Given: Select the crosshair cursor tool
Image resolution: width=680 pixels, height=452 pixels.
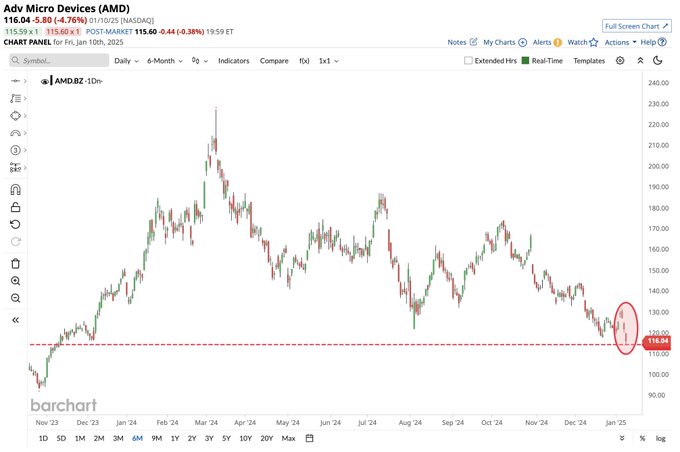Looking at the screenshot, I should pyautogui.click(x=15, y=81).
